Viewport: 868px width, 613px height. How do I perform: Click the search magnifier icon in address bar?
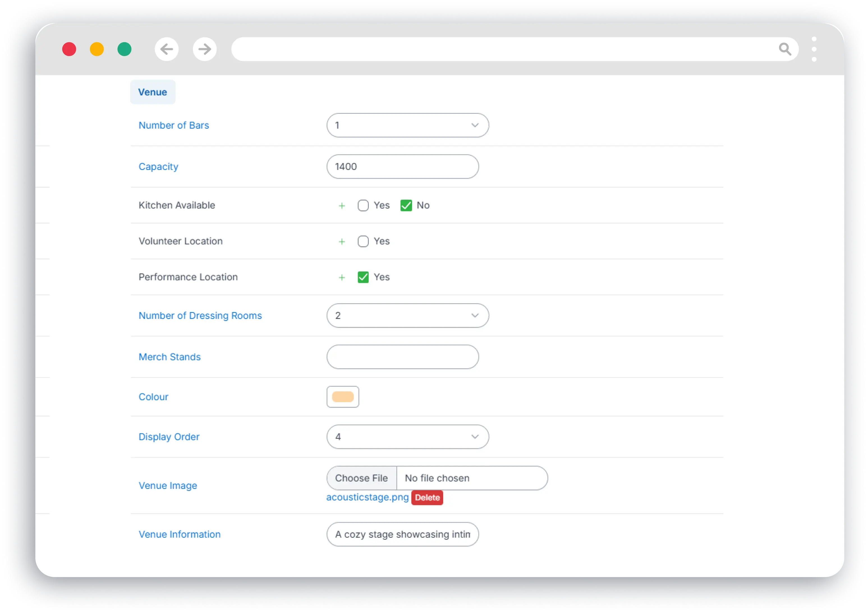[x=785, y=49]
